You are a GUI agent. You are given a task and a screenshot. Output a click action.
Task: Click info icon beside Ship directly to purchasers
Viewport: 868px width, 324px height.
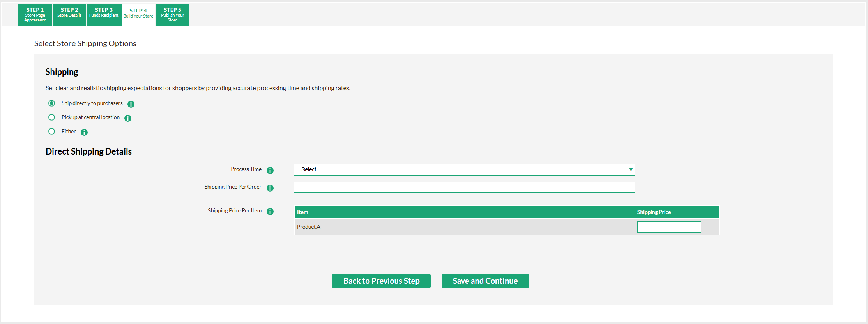(x=131, y=104)
